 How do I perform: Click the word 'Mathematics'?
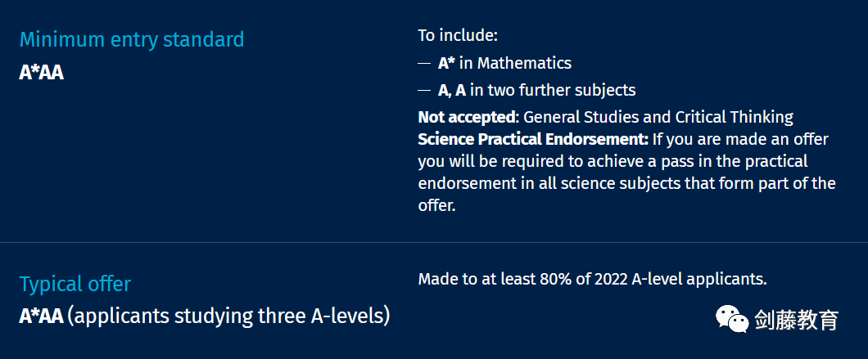coord(525,63)
